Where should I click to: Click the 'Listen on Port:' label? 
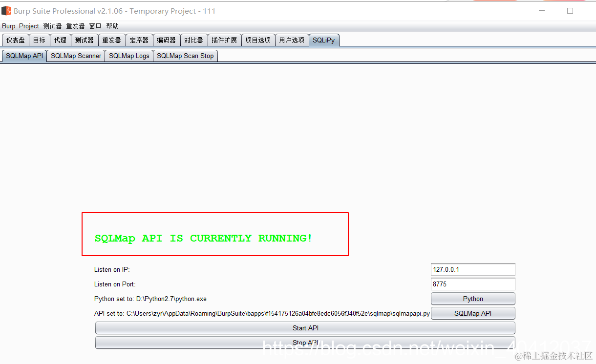(x=115, y=284)
